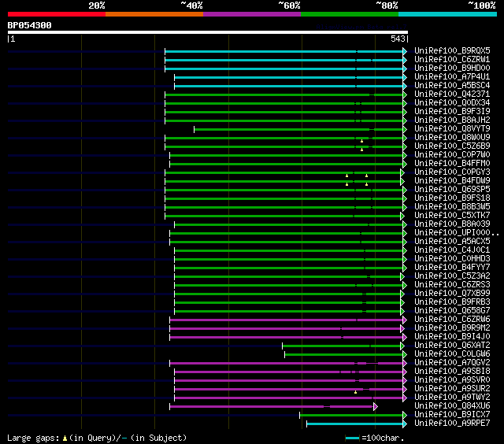Click the yellow query gap marker under UniRef100_A9SUR2 bar
This screenshot has height=444, width=504.
(x=355, y=392)
